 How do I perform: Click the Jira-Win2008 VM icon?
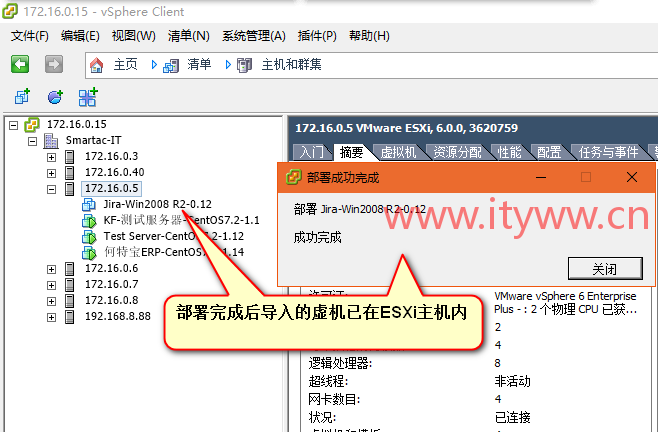[89, 204]
